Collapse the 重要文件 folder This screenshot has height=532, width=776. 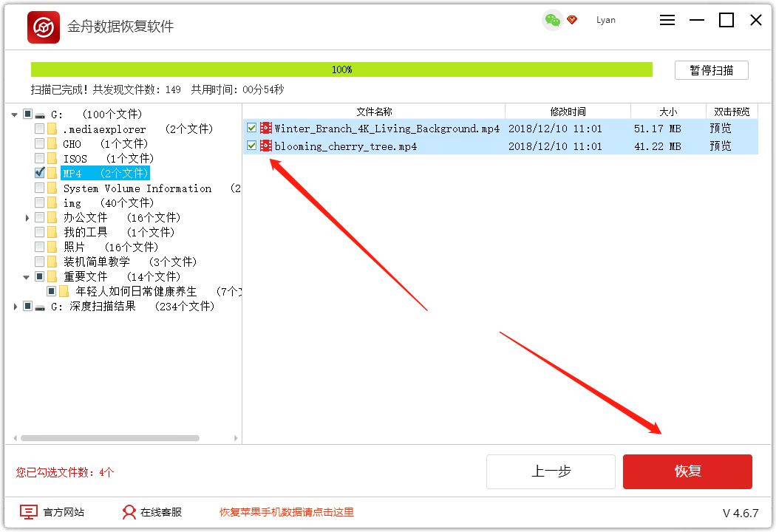(27, 276)
